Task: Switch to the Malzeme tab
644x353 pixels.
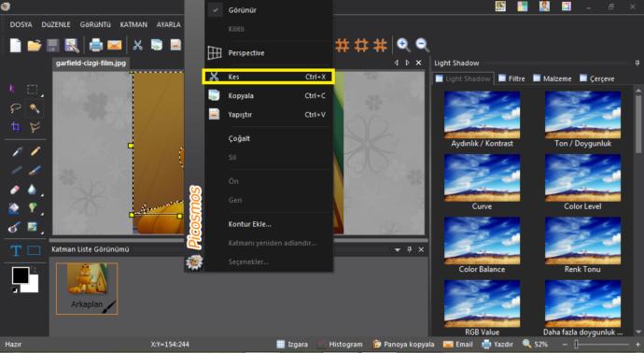Action: pyautogui.click(x=552, y=78)
